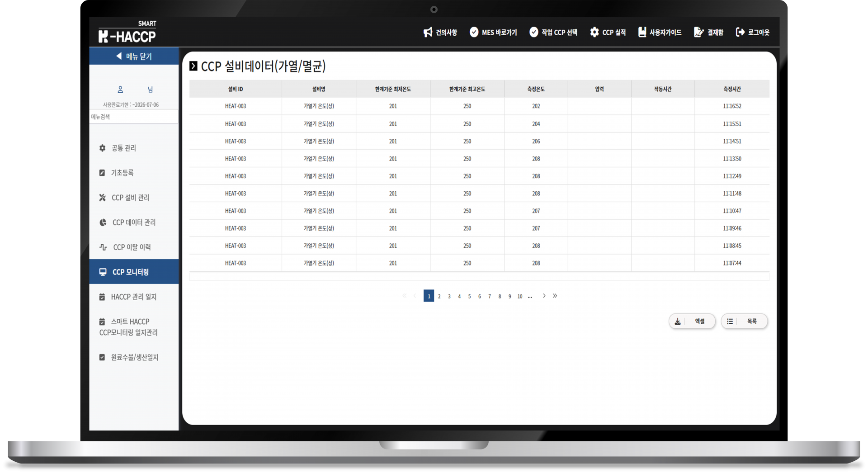Open the HACCP 관리 일지 menu
The width and height of the screenshot is (868, 473).
(134, 297)
